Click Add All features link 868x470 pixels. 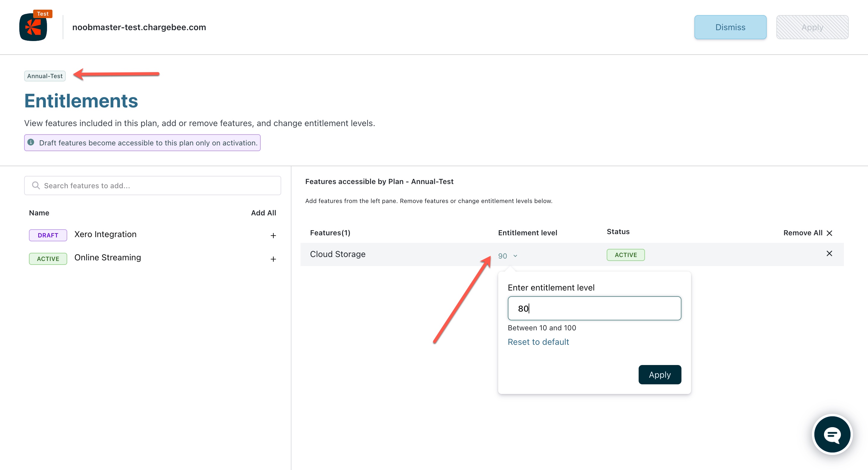(x=263, y=213)
